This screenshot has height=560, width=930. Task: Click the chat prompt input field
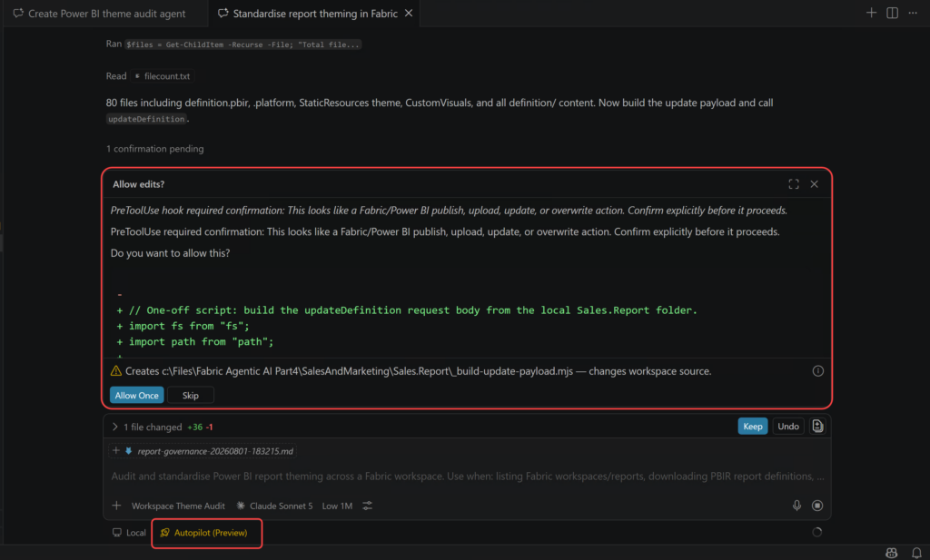coord(468,476)
